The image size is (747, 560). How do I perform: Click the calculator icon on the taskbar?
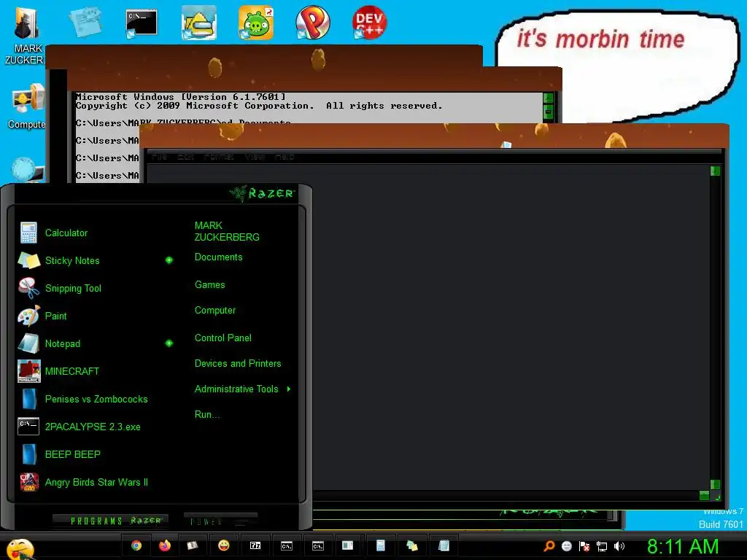point(380,545)
